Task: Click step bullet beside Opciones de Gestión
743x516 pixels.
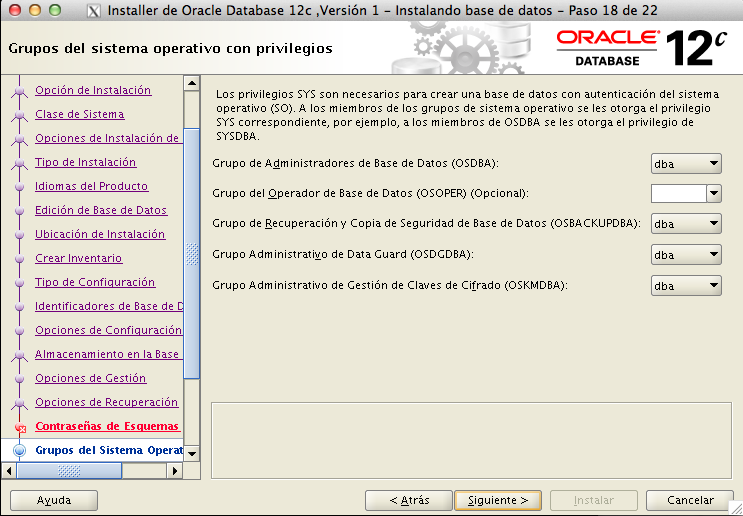Action: [x=19, y=379]
